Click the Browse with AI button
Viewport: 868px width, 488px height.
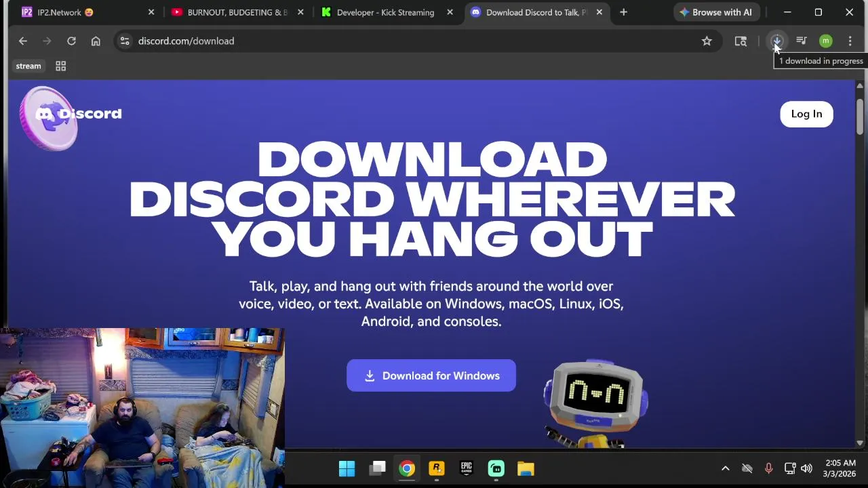click(716, 12)
